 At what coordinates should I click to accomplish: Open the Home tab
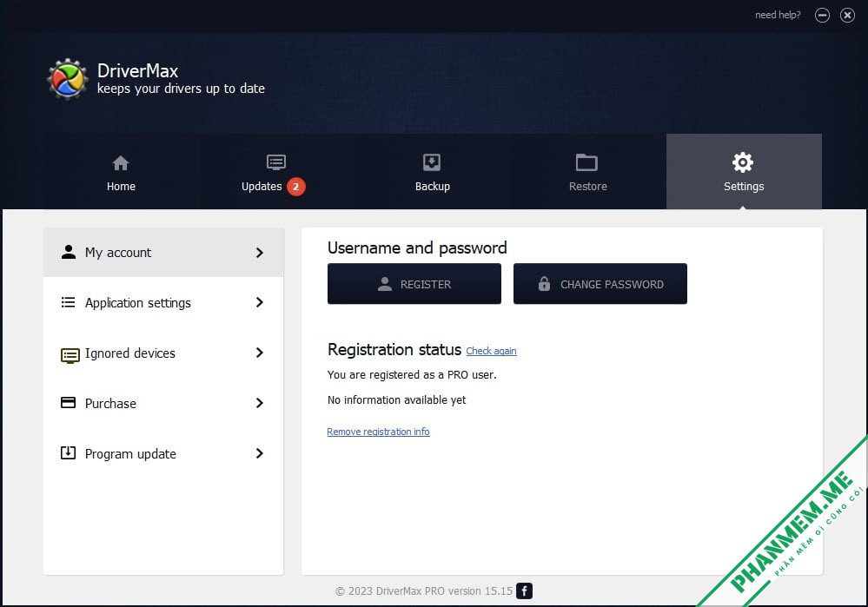(x=121, y=173)
